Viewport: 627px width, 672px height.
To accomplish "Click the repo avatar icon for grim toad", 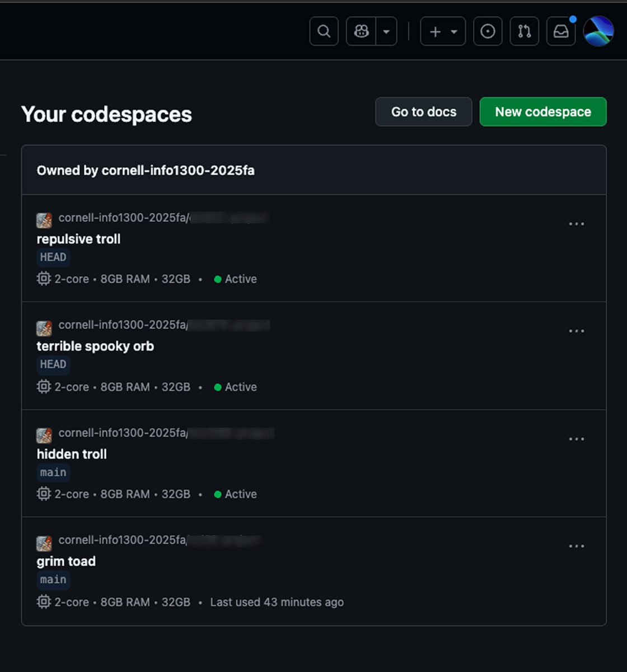I will coord(44,543).
